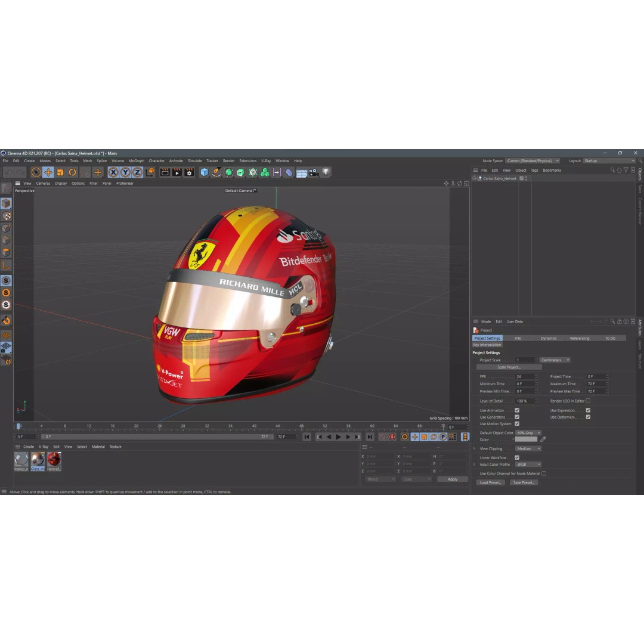Toggle the Y axis lock
Screen dimensions: 644x644
click(125, 172)
